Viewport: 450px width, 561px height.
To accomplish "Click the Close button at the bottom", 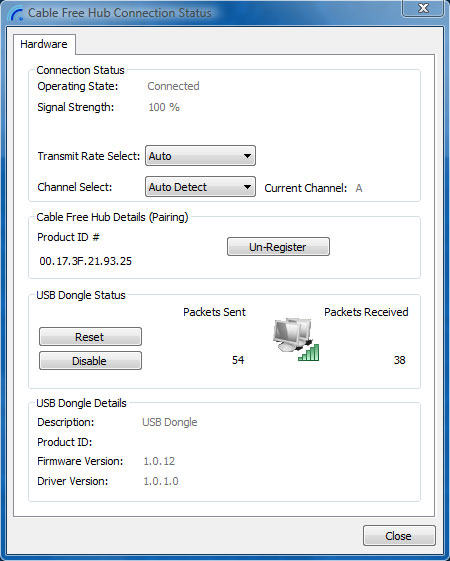I will 399,536.
